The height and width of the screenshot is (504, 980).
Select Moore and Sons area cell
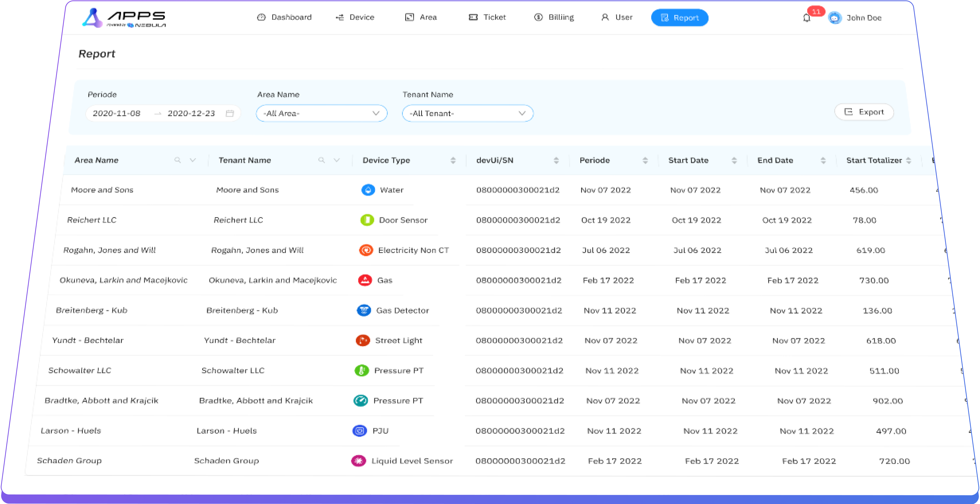[102, 190]
